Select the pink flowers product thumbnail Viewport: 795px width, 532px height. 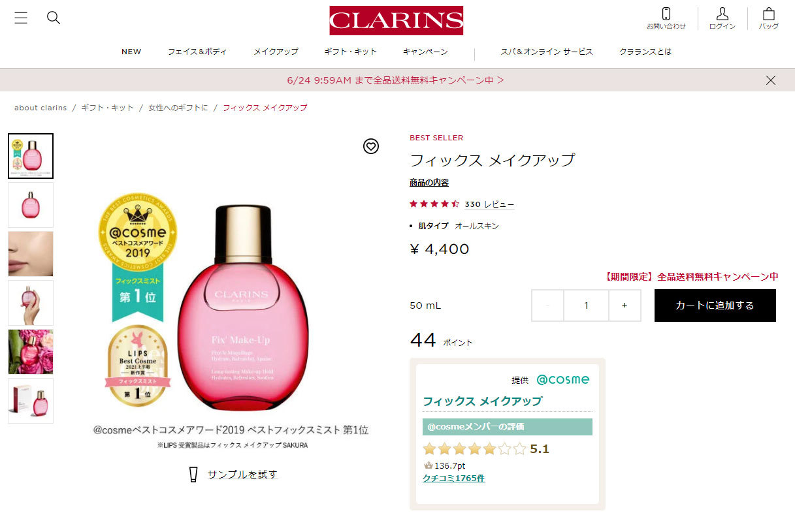coord(31,352)
